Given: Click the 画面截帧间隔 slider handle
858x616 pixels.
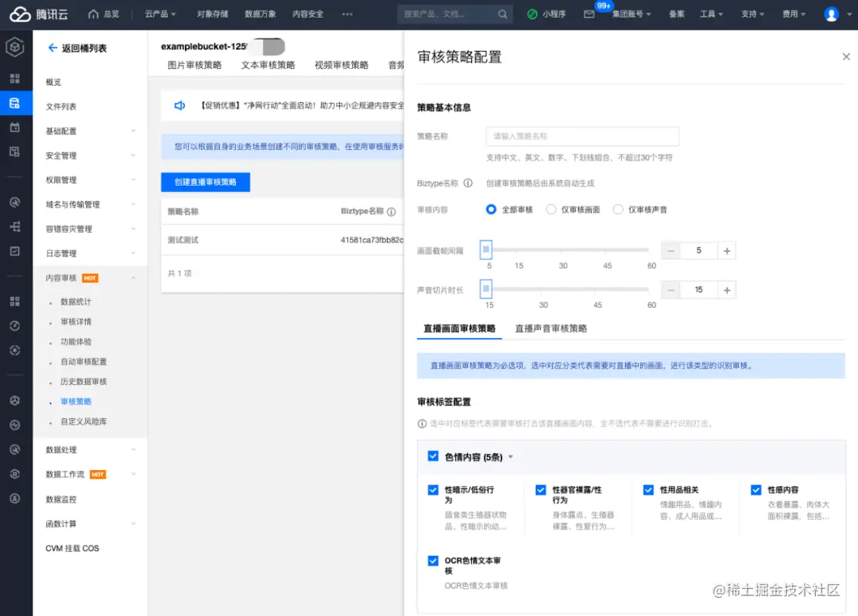Looking at the screenshot, I should pyautogui.click(x=485, y=249).
